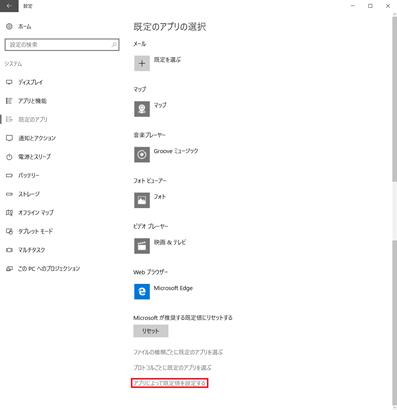Click the アプリと機能 list icon
Screen dimensions: 397x410
(9, 101)
